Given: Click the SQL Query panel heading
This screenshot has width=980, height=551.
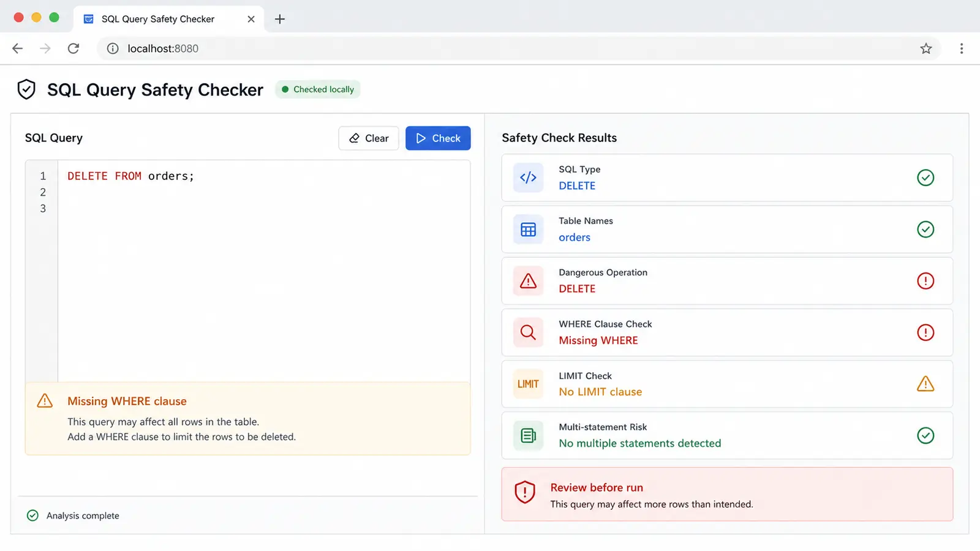Looking at the screenshot, I should 54,138.
